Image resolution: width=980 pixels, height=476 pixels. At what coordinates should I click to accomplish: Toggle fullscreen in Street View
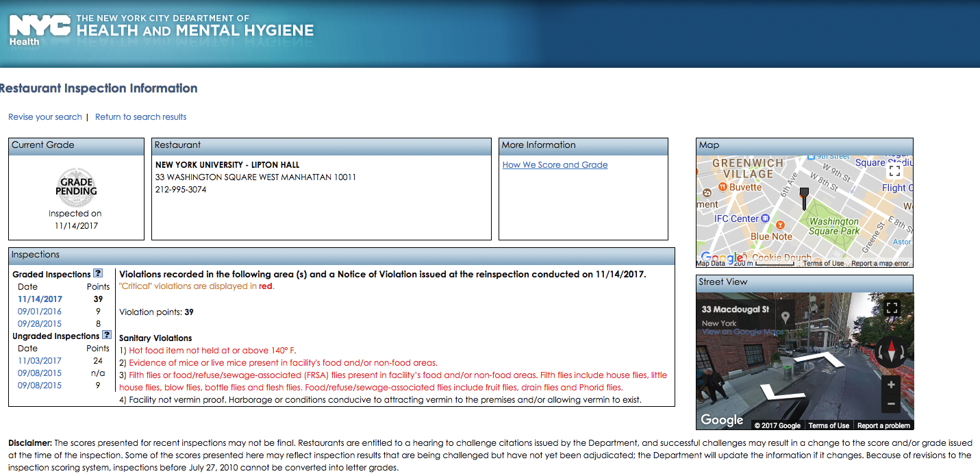[892, 308]
